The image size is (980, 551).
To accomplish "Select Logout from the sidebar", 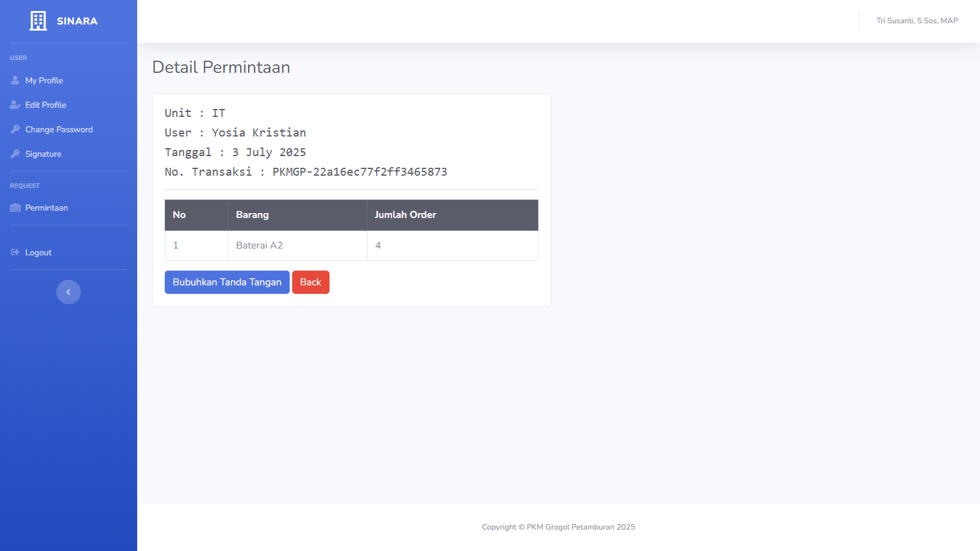I will click(39, 252).
